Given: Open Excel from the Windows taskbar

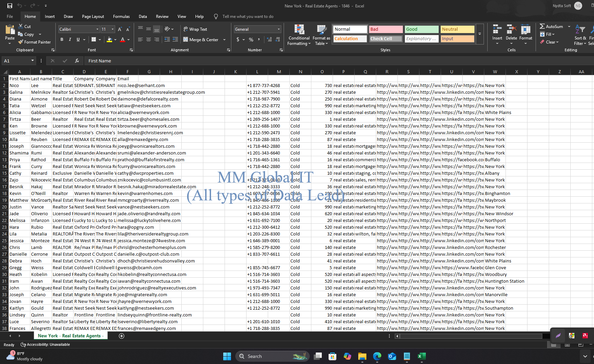Looking at the screenshot, I should pyautogui.click(x=421, y=356).
